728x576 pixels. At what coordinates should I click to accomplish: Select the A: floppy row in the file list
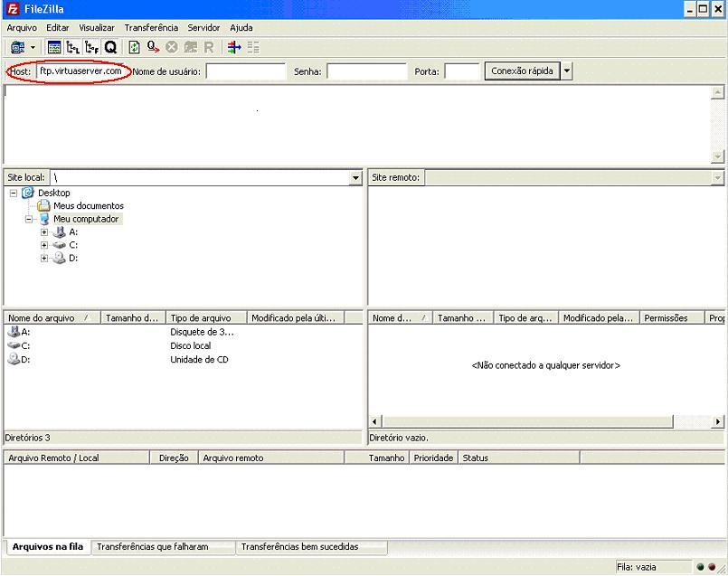183,332
